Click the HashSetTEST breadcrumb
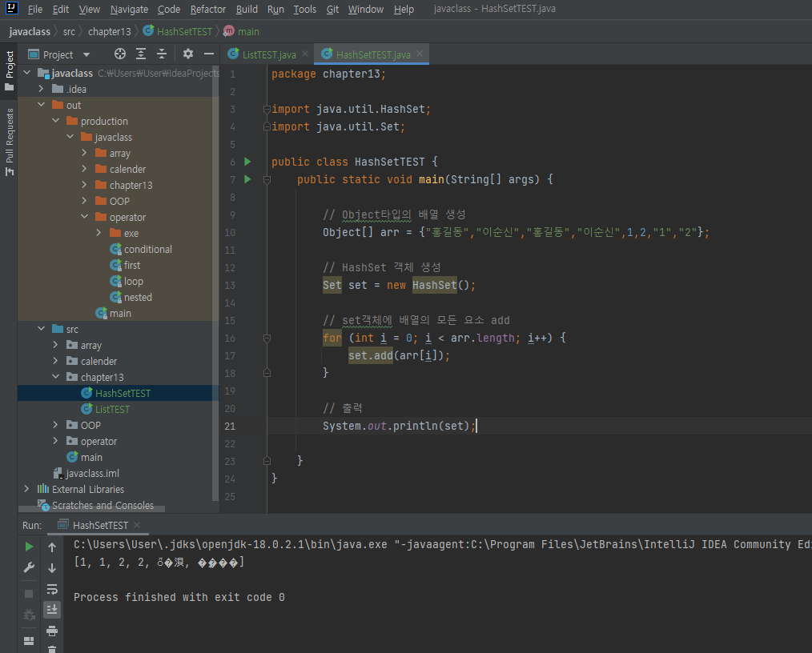Viewport: 812px width, 653px height. (x=178, y=31)
